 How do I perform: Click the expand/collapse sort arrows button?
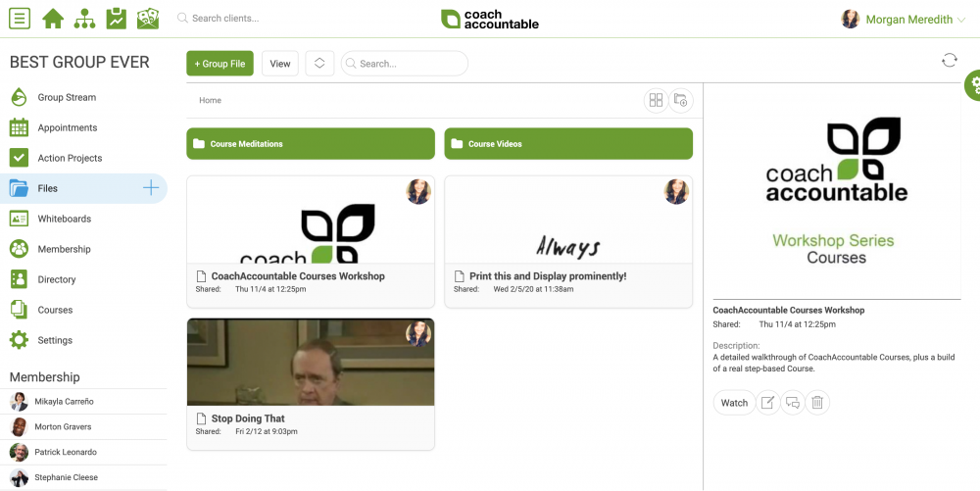coord(319,63)
